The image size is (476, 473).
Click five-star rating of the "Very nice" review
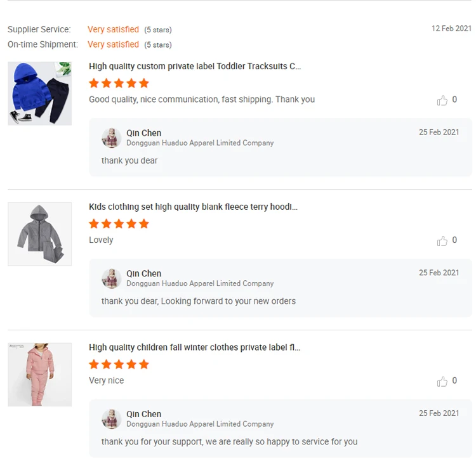pyautogui.click(x=119, y=365)
